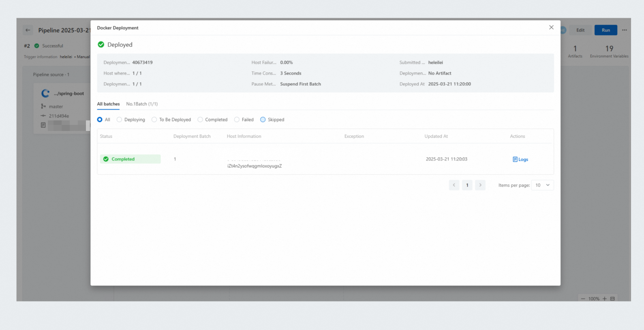This screenshot has width=644, height=330.
Task: Select the Deploying radio filter
Action: pos(119,120)
